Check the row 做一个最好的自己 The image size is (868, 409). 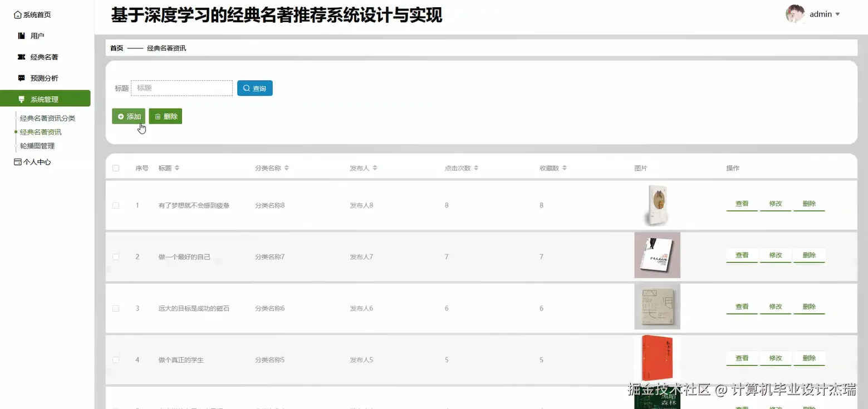pyautogui.click(x=116, y=257)
